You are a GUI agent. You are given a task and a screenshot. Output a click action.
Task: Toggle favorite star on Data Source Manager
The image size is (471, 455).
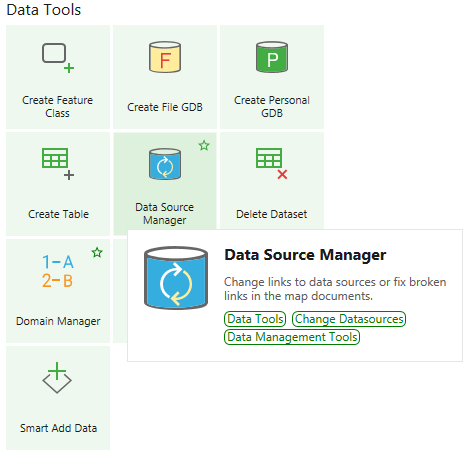pos(204,146)
